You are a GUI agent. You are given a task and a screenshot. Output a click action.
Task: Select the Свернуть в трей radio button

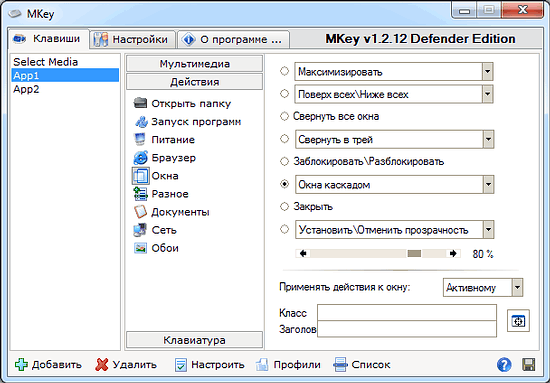[x=284, y=139]
